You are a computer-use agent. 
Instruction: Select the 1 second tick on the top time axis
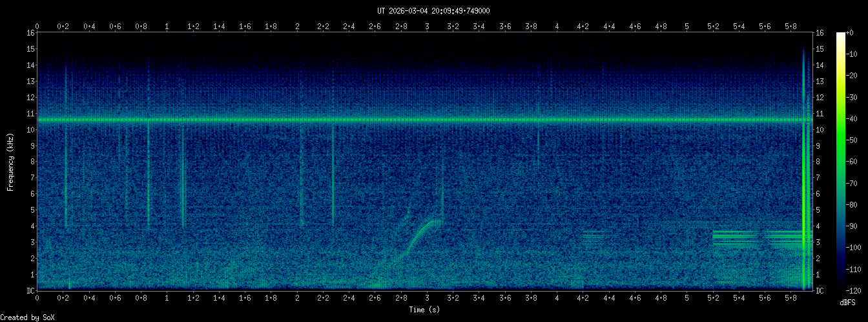pyautogui.click(x=167, y=26)
